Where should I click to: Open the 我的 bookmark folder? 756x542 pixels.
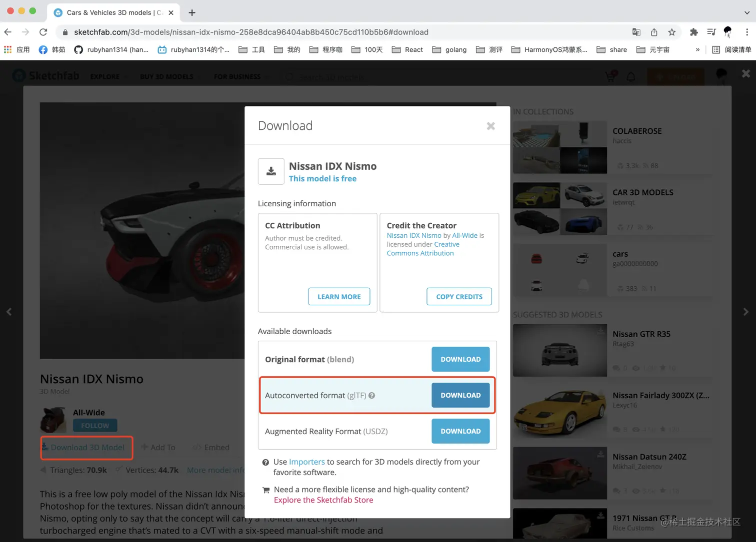click(x=287, y=49)
